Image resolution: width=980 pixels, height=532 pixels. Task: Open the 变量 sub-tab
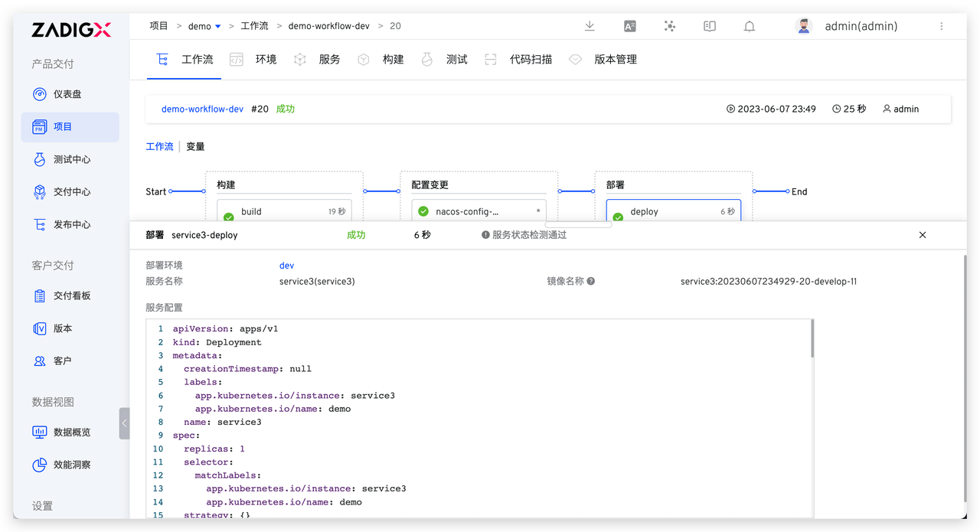[x=195, y=146]
